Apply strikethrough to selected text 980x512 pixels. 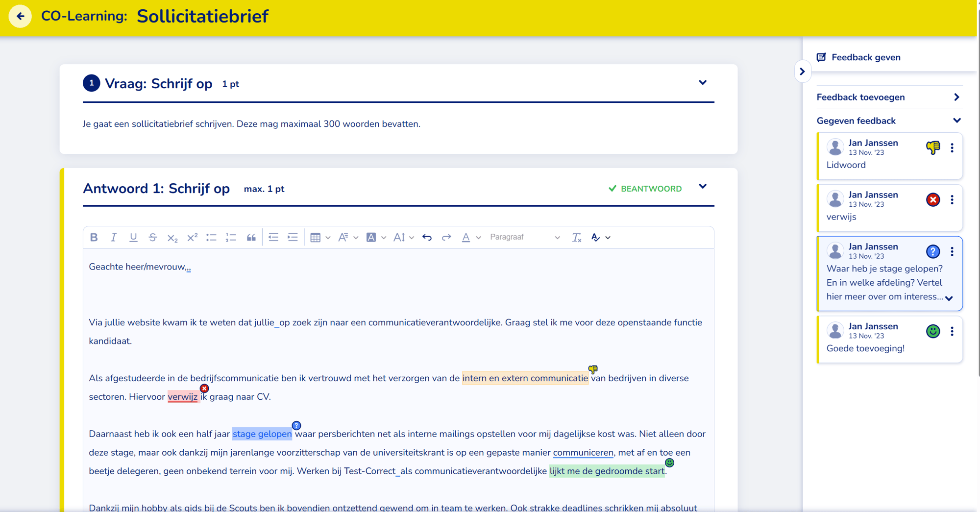(153, 237)
